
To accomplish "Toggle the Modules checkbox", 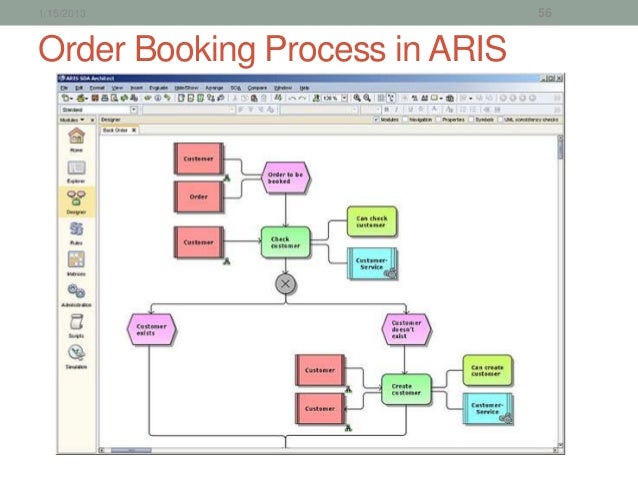I will coord(376,120).
